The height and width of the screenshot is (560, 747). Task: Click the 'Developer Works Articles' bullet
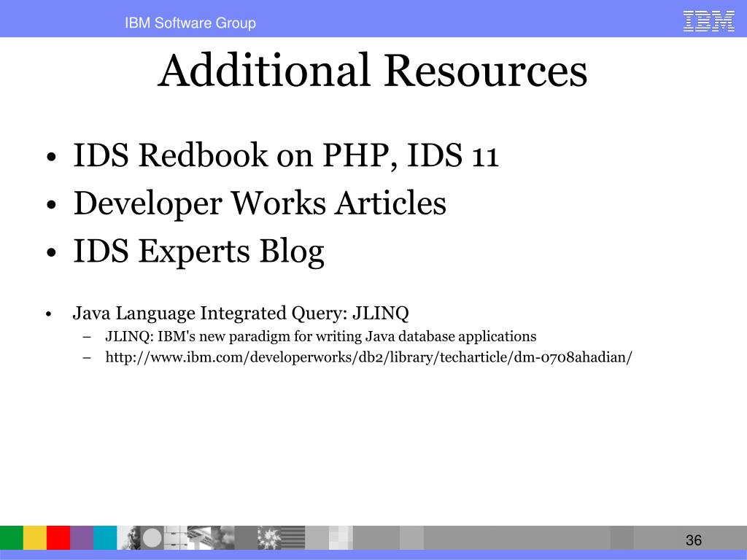260,203
